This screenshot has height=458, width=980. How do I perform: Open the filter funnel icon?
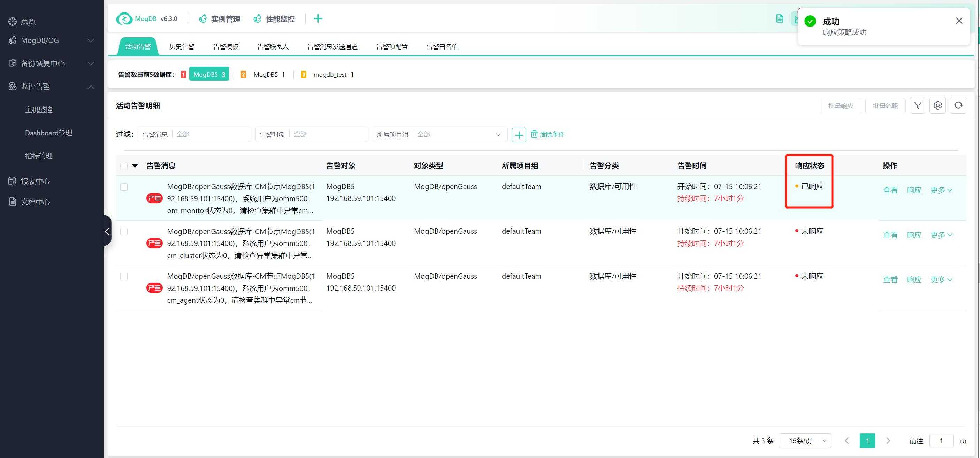(x=918, y=105)
